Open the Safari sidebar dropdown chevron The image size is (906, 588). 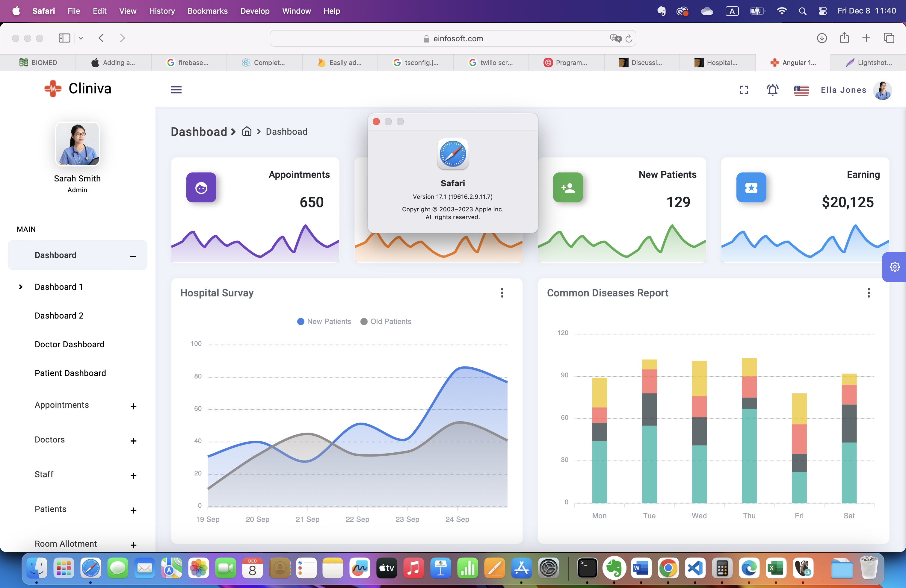click(81, 38)
